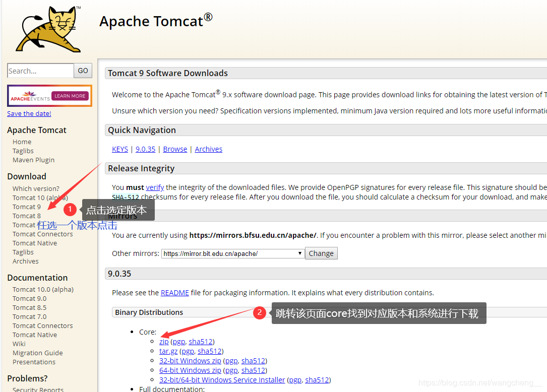
Task: Download 32-bit/64-bit Windows Service Installer
Action: 222,380
